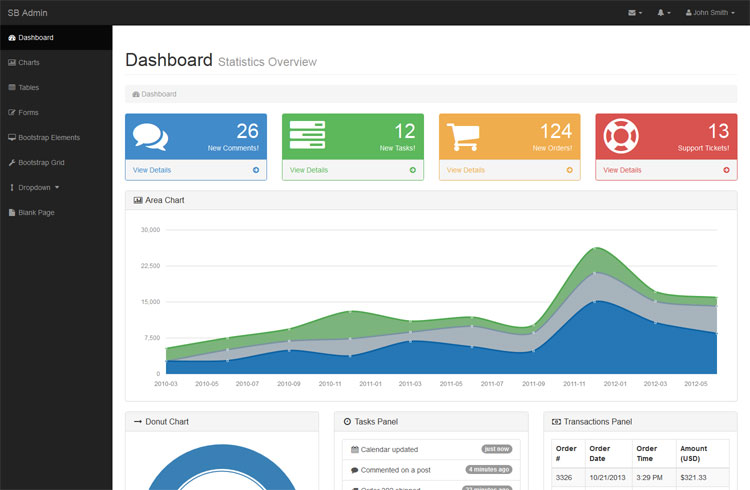View details for New Comments
The image size is (750, 490).
tap(152, 170)
